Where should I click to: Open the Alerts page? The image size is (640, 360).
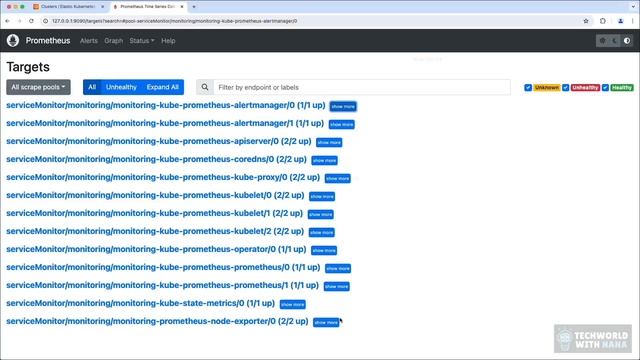pyautogui.click(x=89, y=41)
